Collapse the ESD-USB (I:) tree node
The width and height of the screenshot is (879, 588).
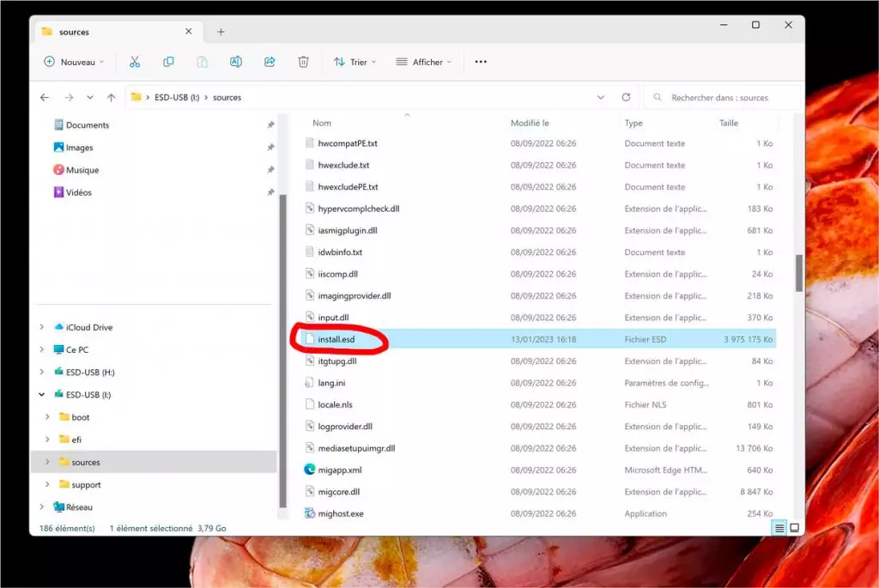point(42,395)
